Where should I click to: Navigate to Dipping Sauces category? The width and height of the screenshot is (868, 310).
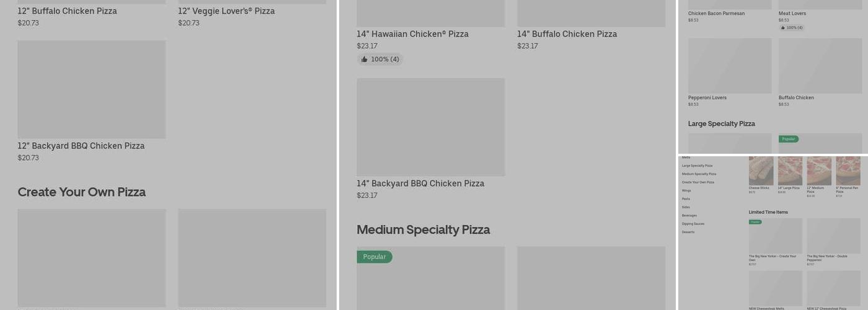point(693,224)
